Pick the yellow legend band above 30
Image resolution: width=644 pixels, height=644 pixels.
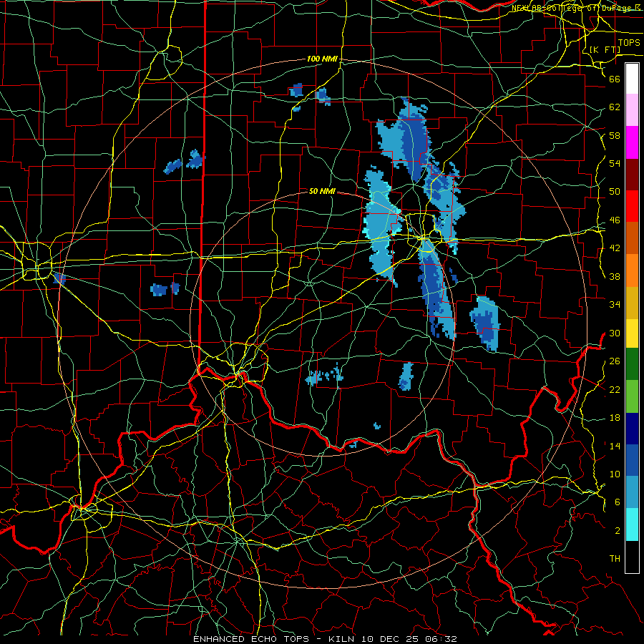pos(632,333)
